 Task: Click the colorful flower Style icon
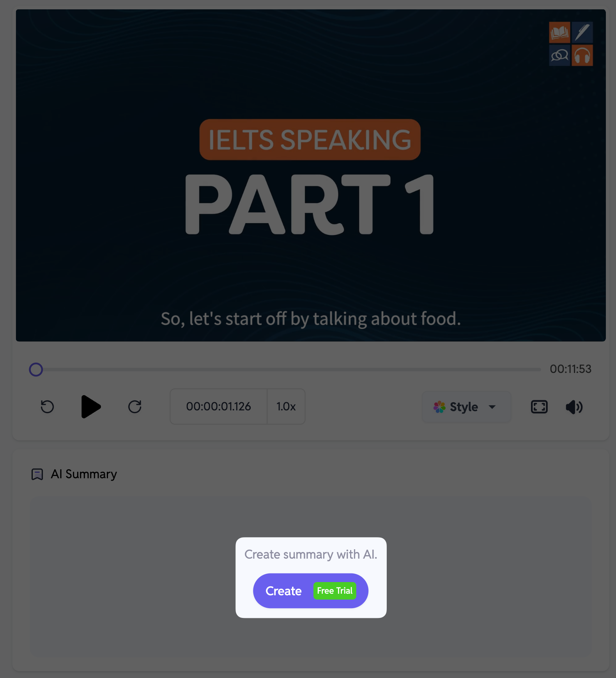tap(439, 407)
